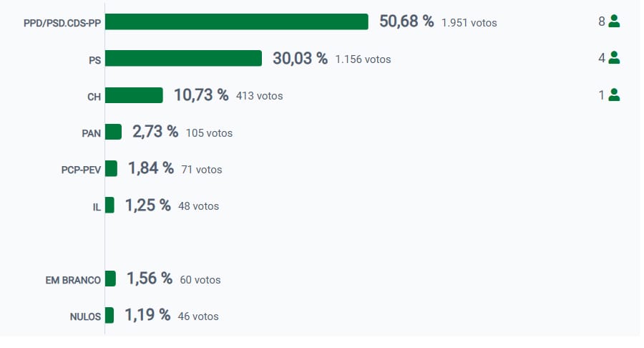Click the IL result bar

tap(109, 205)
